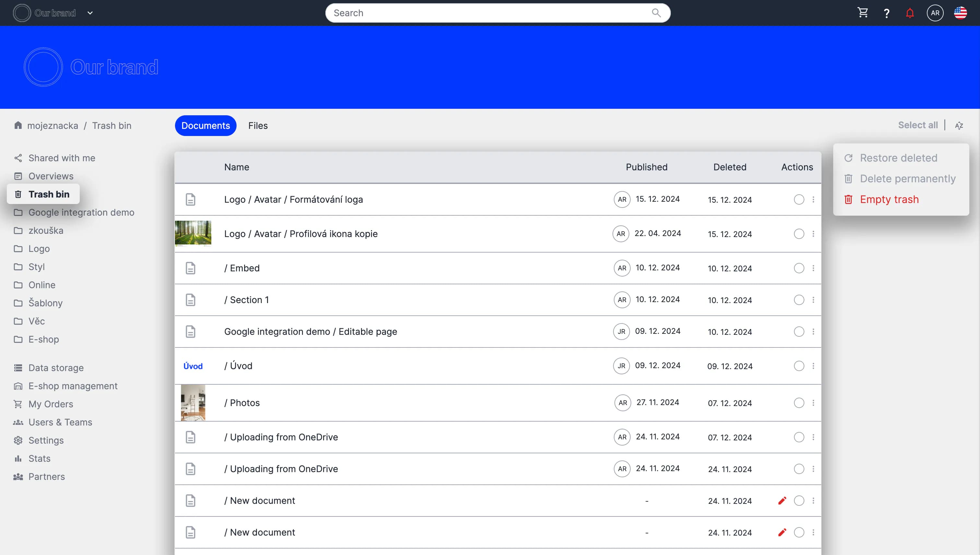This screenshot has width=980, height=555.
Task: Open the three-dot menu for Section 1
Action: click(813, 300)
